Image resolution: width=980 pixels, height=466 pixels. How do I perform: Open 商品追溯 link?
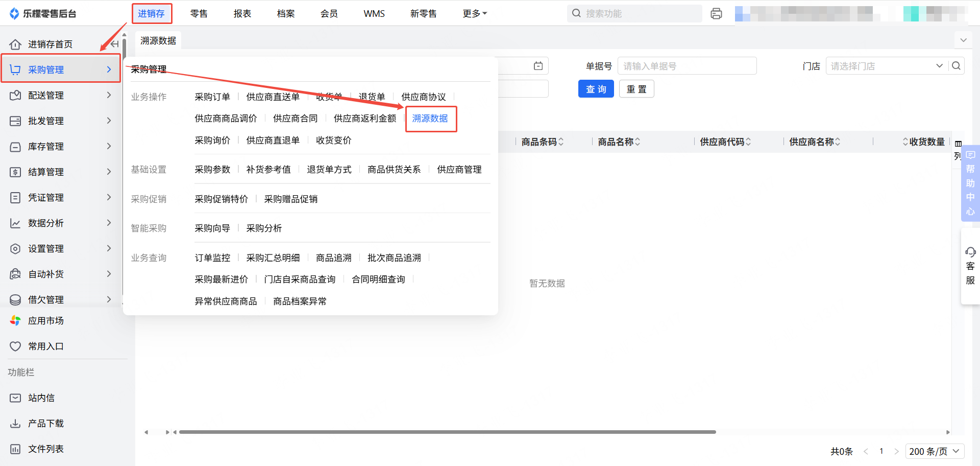click(x=334, y=258)
